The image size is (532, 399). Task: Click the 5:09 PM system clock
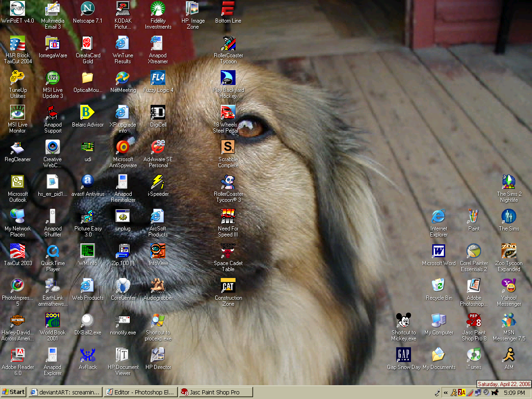coord(514,393)
